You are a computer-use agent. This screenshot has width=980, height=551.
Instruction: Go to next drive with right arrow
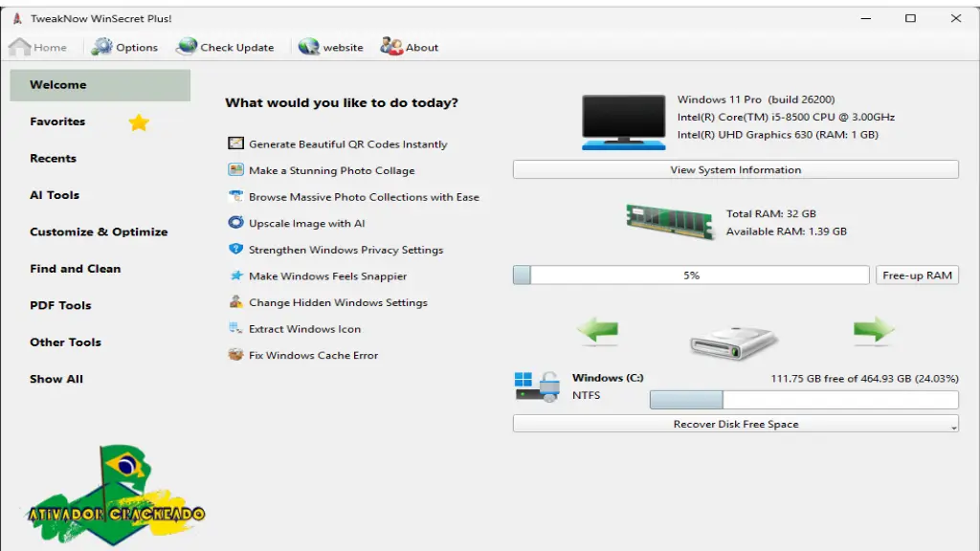pyautogui.click(x=874, y=329)
